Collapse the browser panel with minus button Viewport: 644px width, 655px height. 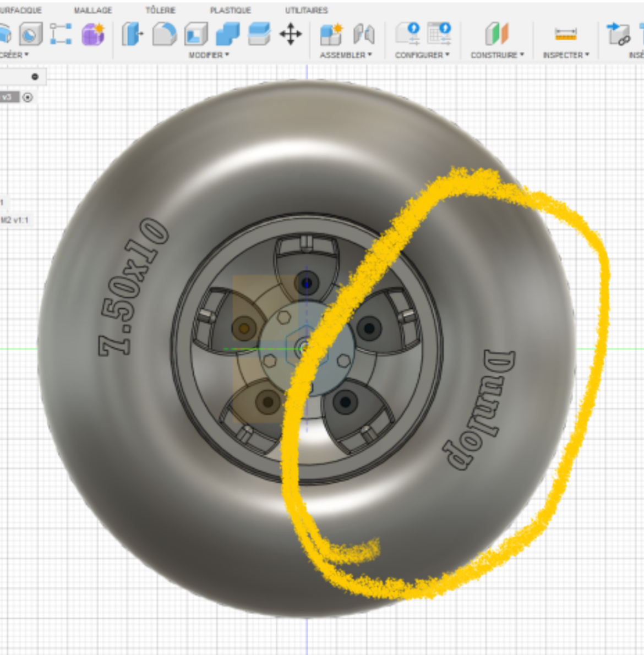[35, 77]
